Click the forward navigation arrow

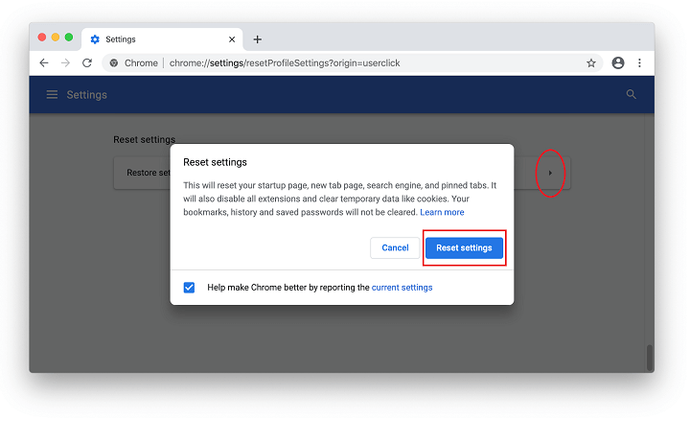(65, 63)
